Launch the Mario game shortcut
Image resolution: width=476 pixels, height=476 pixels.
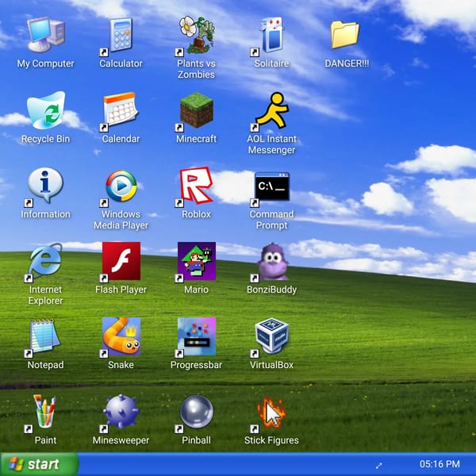click(x=197, y=261)
